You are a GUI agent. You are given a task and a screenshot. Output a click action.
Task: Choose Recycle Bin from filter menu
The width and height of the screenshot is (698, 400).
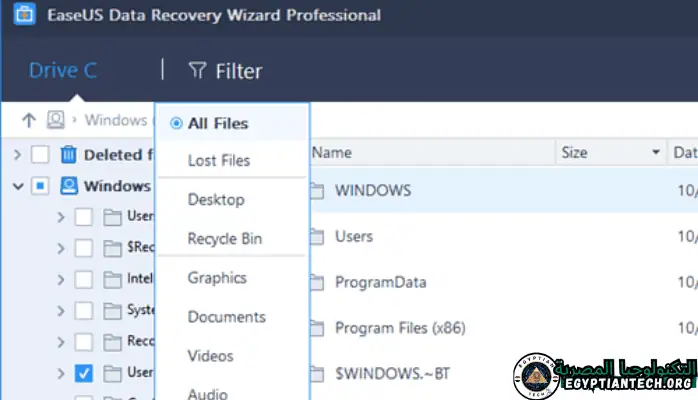[x=225, y=239]
